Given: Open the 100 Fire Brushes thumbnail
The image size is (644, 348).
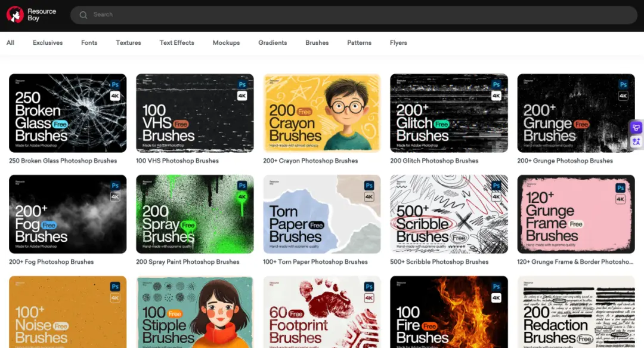Looking at the screenshot, I should pyautogui.click(x=449, y=312).
